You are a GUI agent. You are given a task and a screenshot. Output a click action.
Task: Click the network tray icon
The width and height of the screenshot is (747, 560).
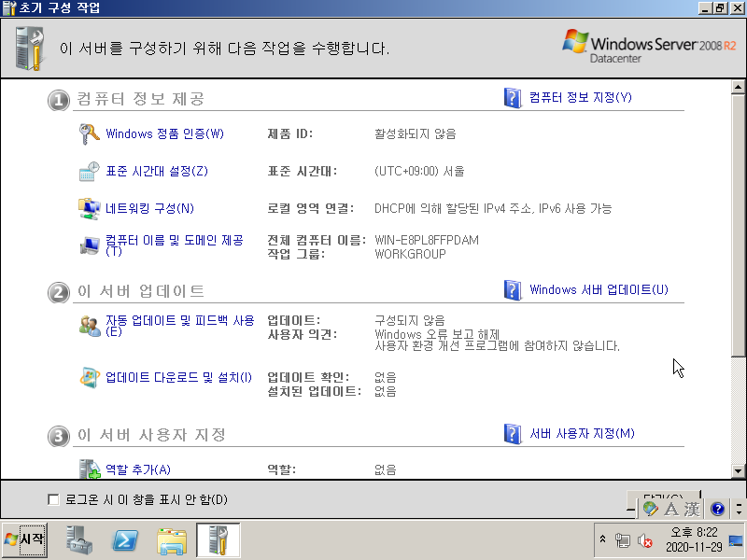tap(622, 540)
